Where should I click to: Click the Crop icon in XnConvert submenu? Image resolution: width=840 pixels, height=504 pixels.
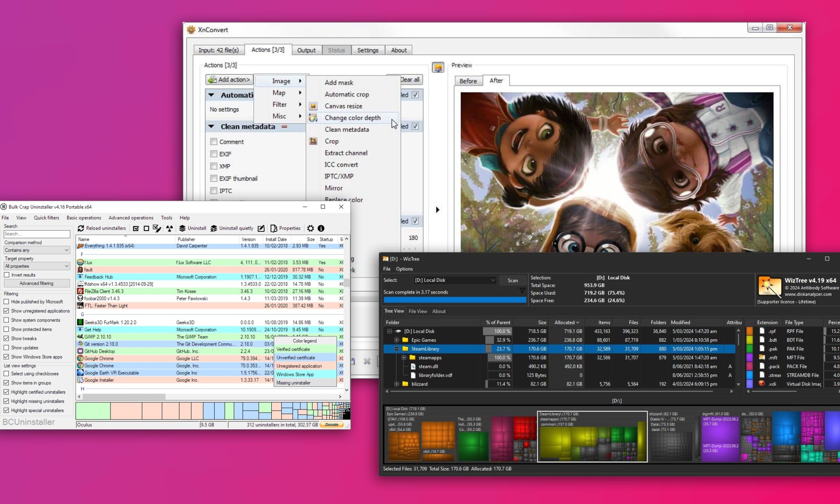click(313, 141)
